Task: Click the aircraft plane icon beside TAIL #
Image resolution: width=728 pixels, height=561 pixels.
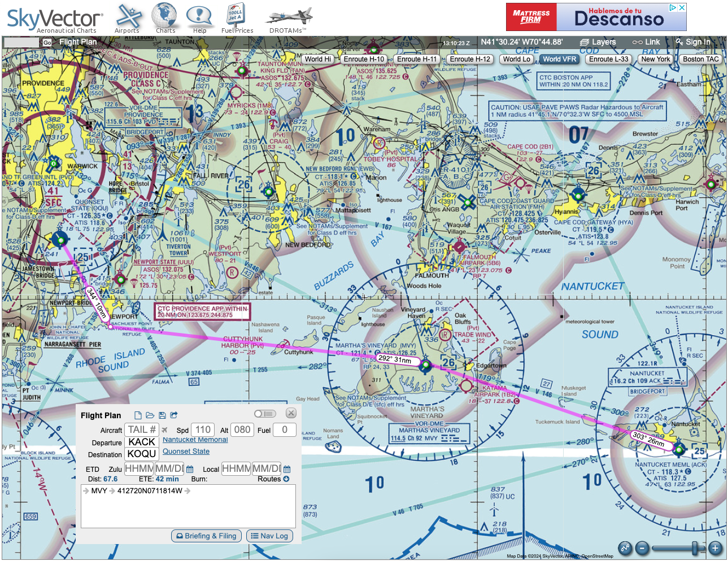Action: click(165, 430)
